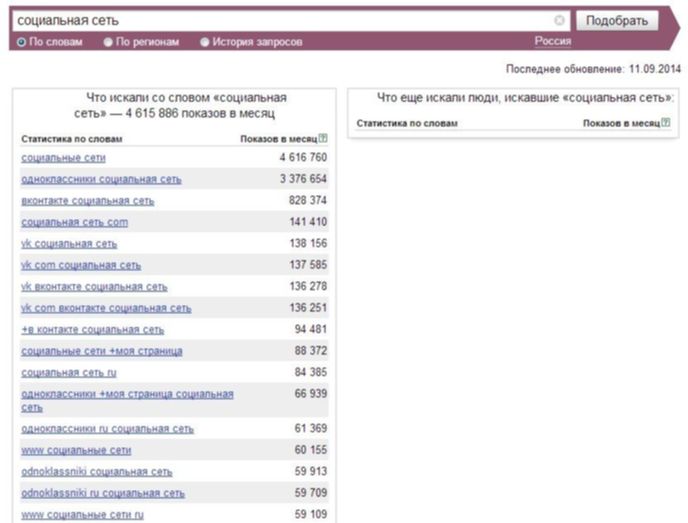The image size is (688, 523).
Task: Click the value '138 156'
Action: click(x=308, y=243)
